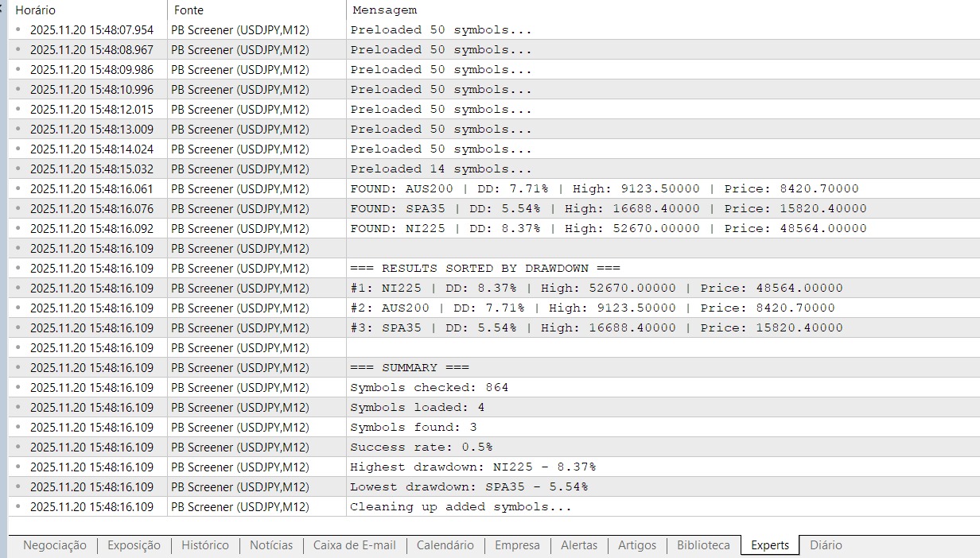Click the dot icon next to the NI225 FOUND entry

tap(18, 228)
